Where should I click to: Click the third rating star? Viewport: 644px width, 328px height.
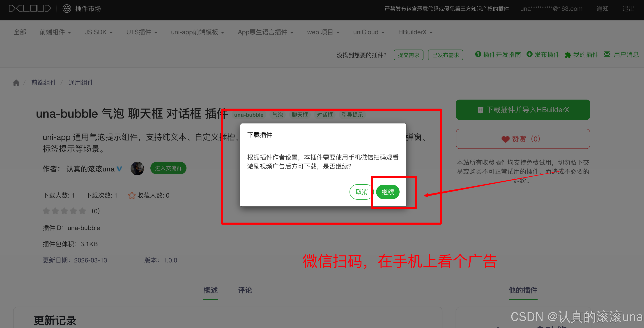pos(64,211)
